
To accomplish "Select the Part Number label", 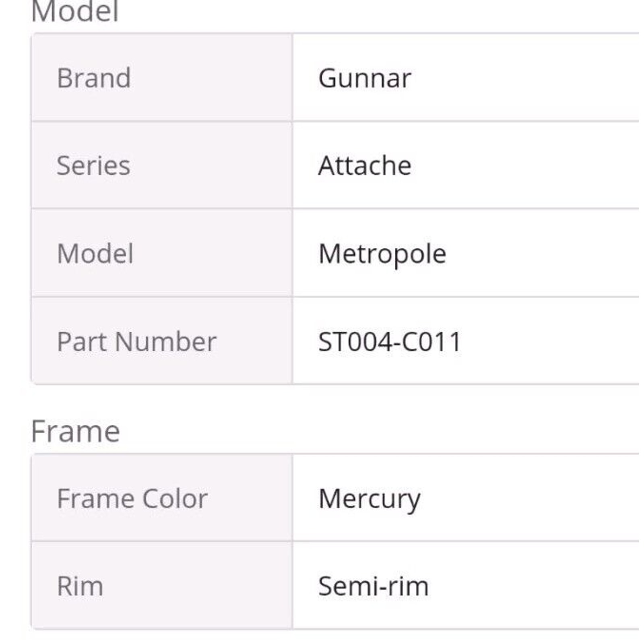I will (137, 342).
